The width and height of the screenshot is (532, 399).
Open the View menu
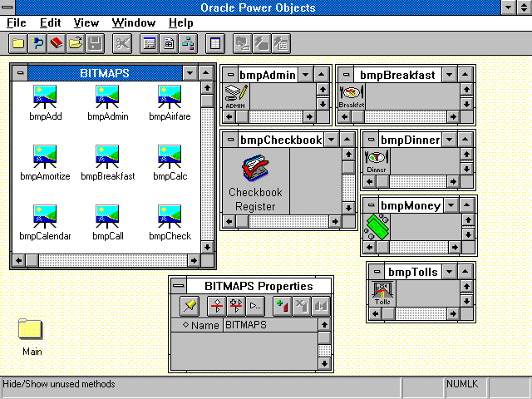coord(86,22)
